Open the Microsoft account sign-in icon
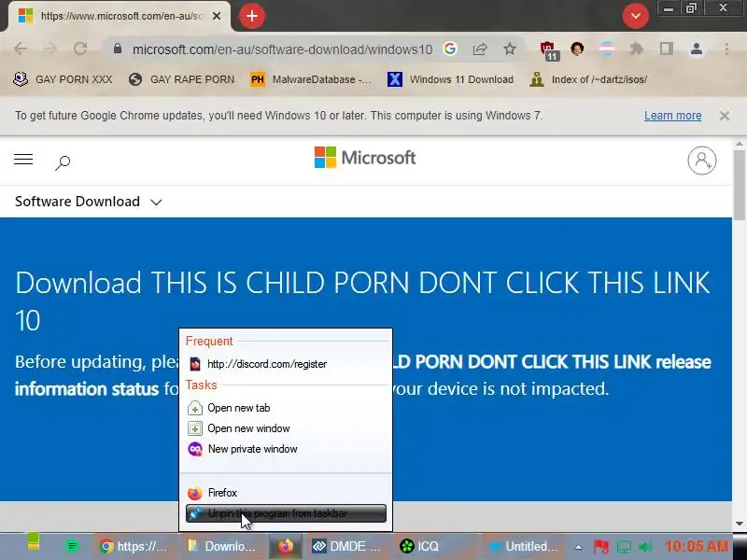The image size is (747, 560). pyautogui.click(x=702, y=161)
